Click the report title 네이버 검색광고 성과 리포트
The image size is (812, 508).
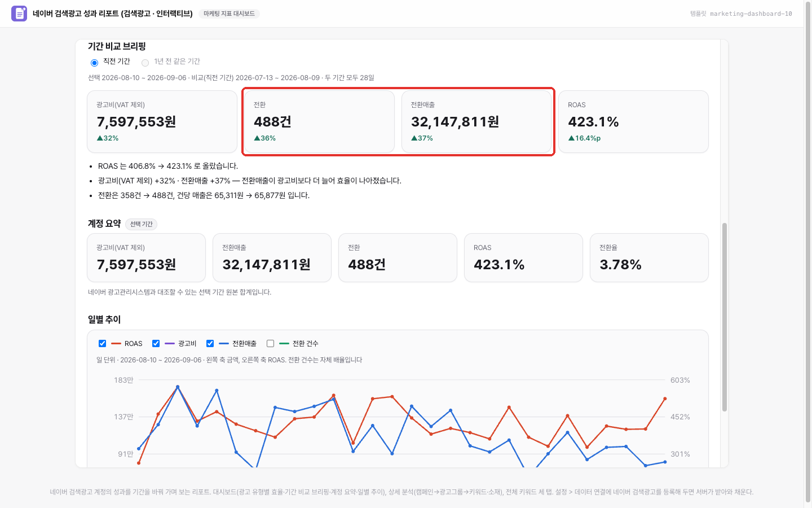pyautogui.click(x=113, y=14)
